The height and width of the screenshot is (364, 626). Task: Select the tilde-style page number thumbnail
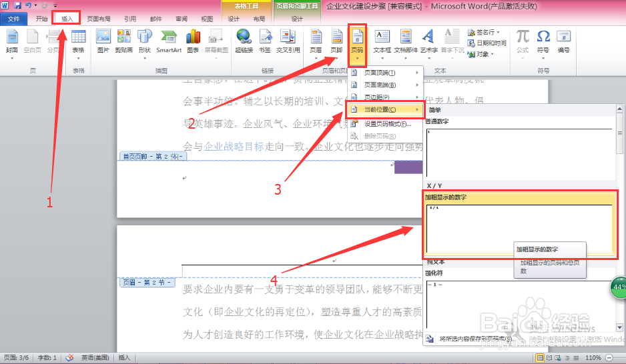(519, 305)
